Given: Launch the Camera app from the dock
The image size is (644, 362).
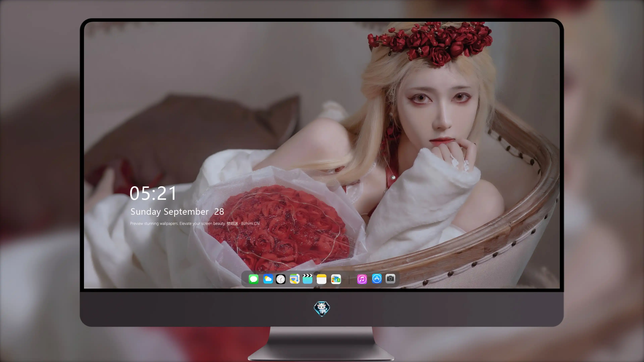Looking at the screenshot, I should [x=390, y=279].
